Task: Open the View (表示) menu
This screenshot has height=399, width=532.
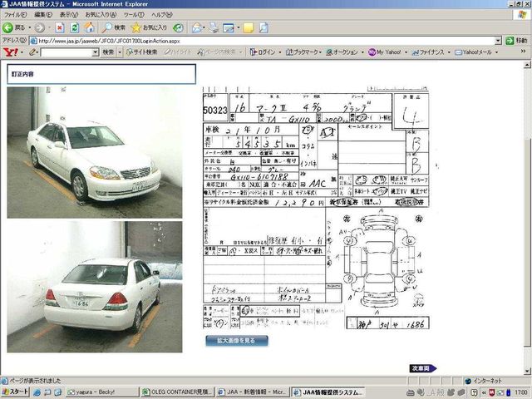Action: pyautogui.click(x=69, y=15)
